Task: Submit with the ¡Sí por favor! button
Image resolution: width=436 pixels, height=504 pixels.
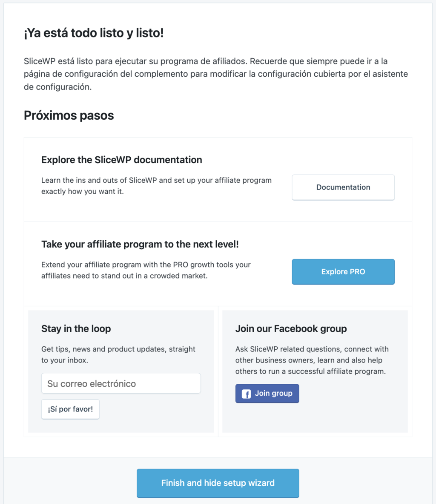Action: [70, 409]
